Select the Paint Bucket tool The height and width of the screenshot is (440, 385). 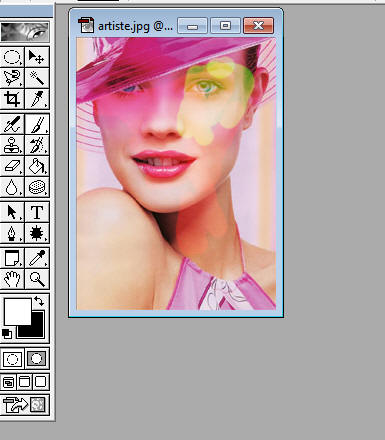coord(37,166)
